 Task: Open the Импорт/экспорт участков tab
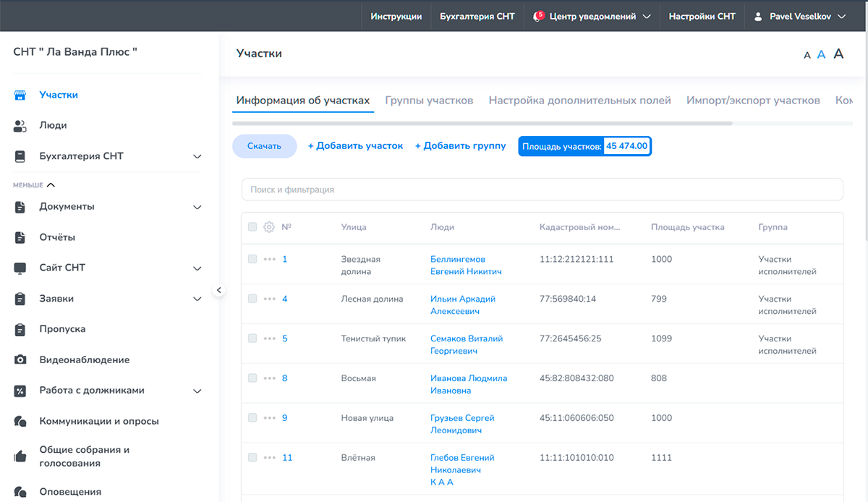tap(753, 101)
